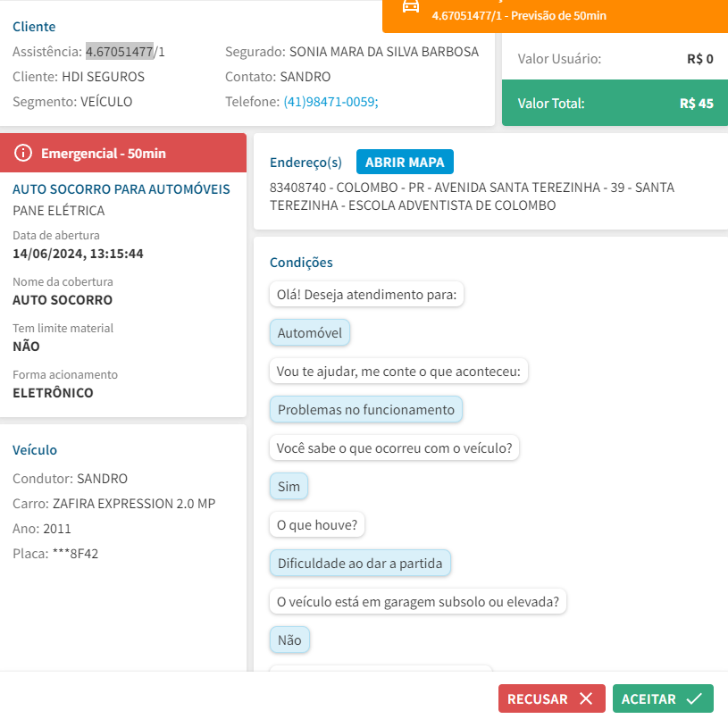Screen dimensions: 728x719
Task: Call the phone number (41)98471-0059
Action: click(x=331, y=102)
